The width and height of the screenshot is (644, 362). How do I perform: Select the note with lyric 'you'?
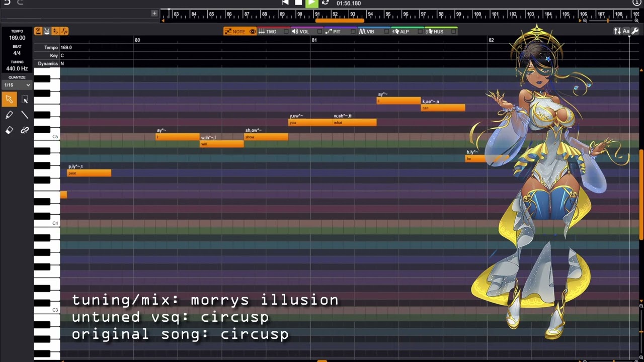pyautogui.click(x=310, y=122)
